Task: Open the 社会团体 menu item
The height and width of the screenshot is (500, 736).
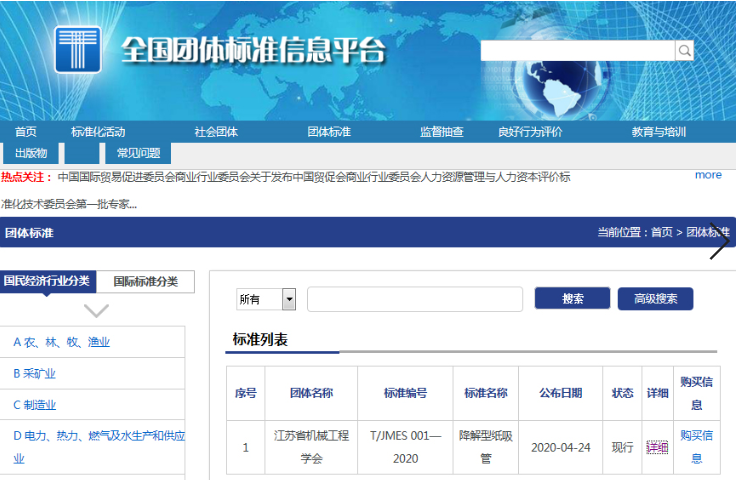Action: click(x=216, y=132)
